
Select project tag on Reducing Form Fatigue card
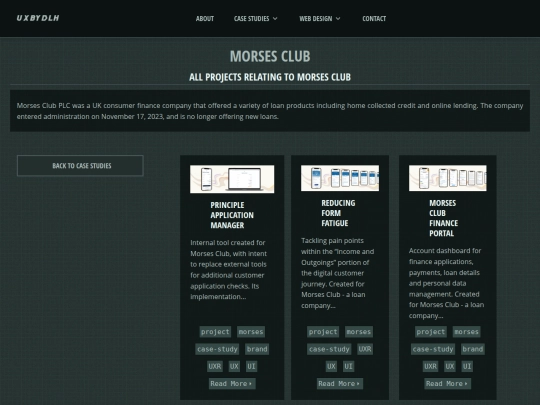point(323,332)
